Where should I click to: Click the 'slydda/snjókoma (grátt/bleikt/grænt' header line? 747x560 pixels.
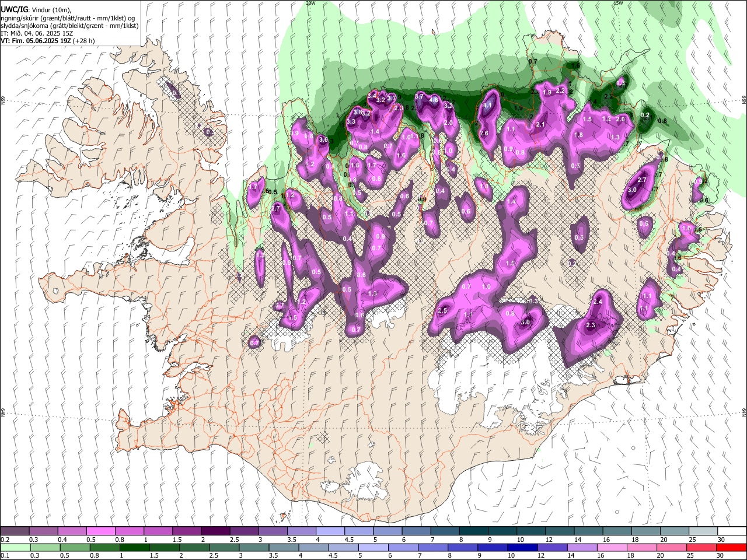point(70,26)
